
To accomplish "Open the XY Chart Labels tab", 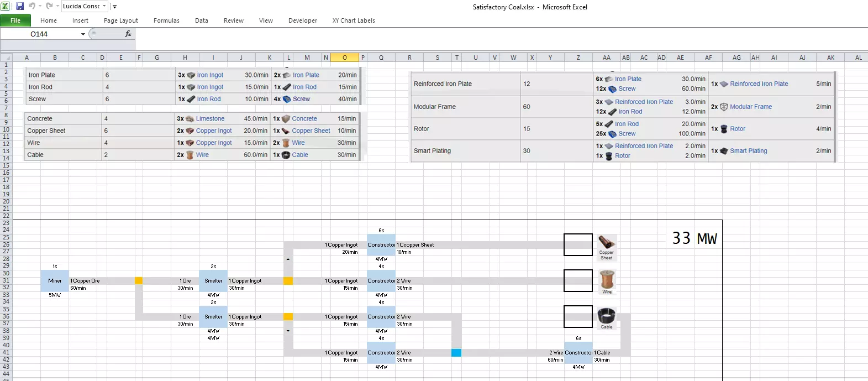I will [354, 20].
